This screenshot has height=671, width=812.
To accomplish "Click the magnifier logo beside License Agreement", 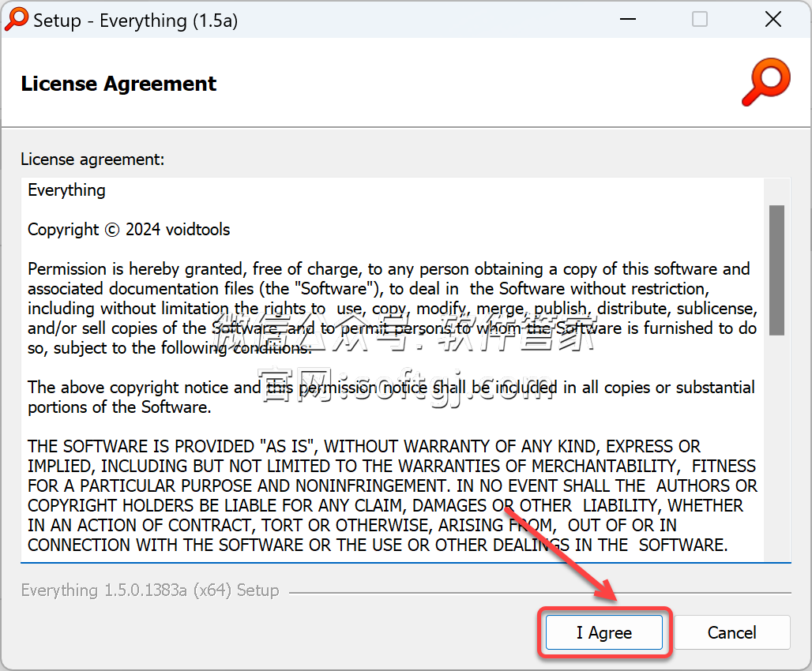I will tap(766, 82).
